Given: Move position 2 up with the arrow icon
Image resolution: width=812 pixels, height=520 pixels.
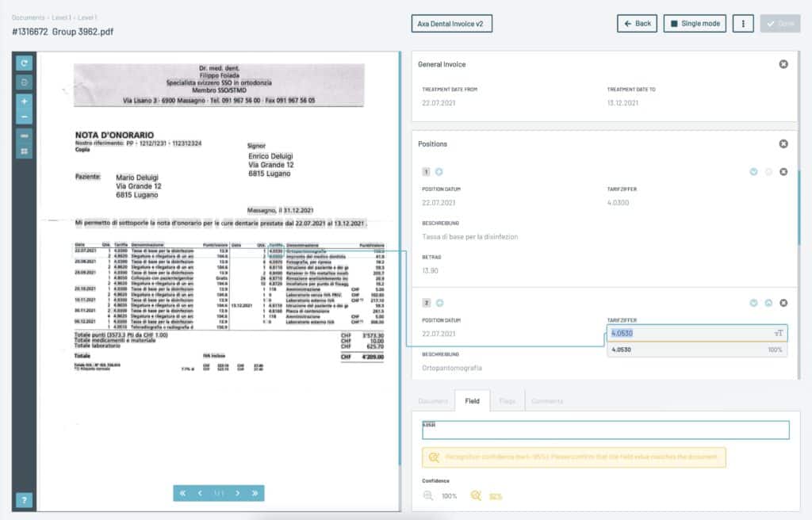Looking at the screenshot, I should coord(768,303).
